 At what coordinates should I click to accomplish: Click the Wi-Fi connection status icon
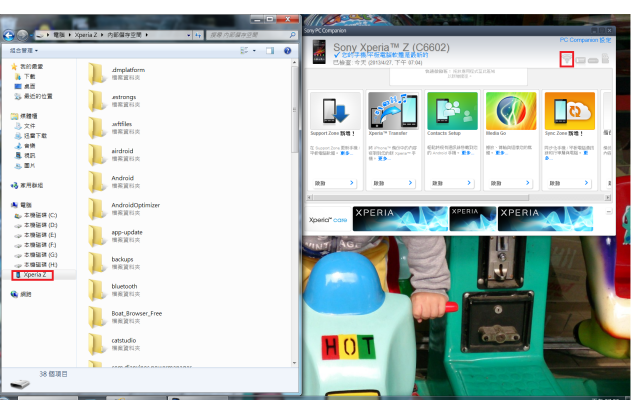point(567,59)
